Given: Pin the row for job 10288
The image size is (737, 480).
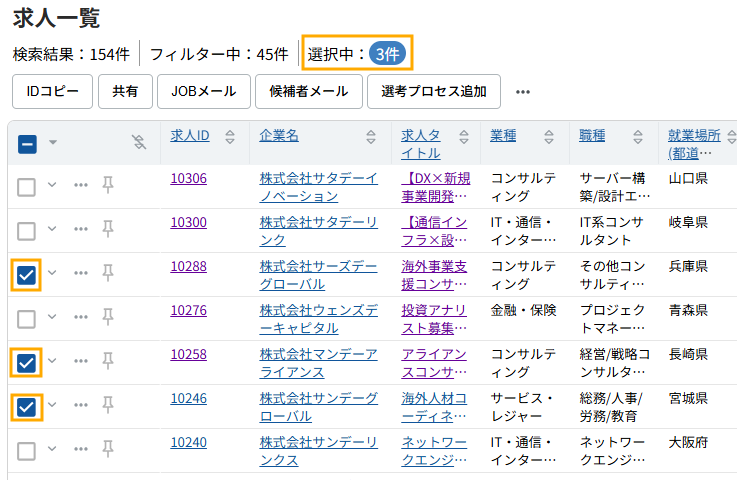Looking at the screenshot, I should click(x=108, y=274).
